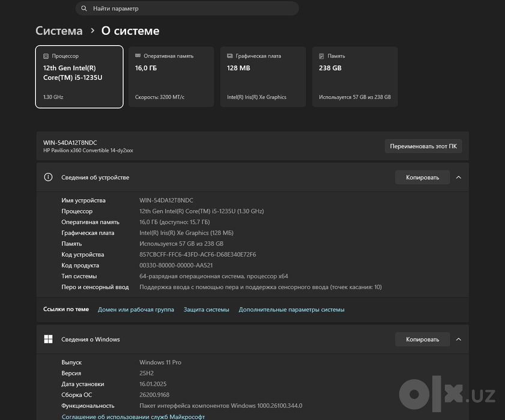
Task: Select the Процессор card
Action: click(x=79, y=77)
